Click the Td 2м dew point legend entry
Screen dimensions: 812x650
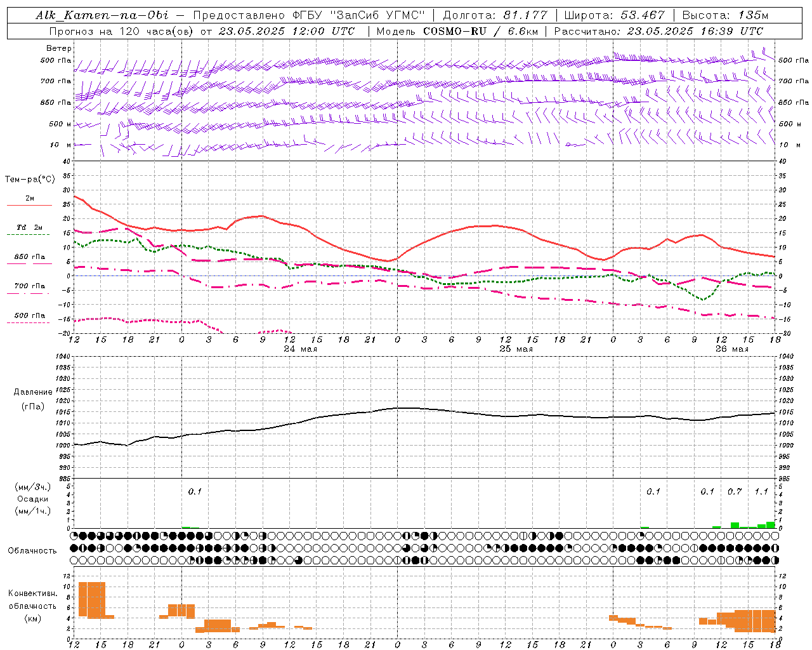[x=29, y=227]
